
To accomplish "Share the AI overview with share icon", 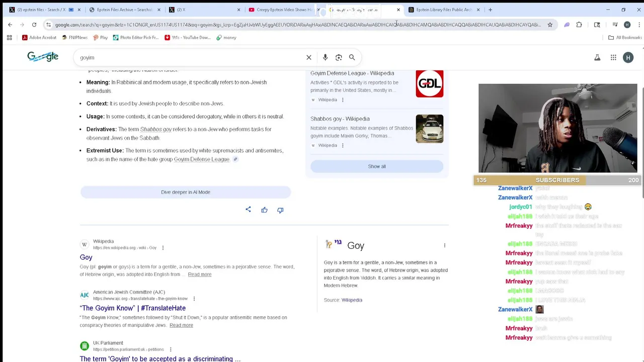I will pos(248,210).
